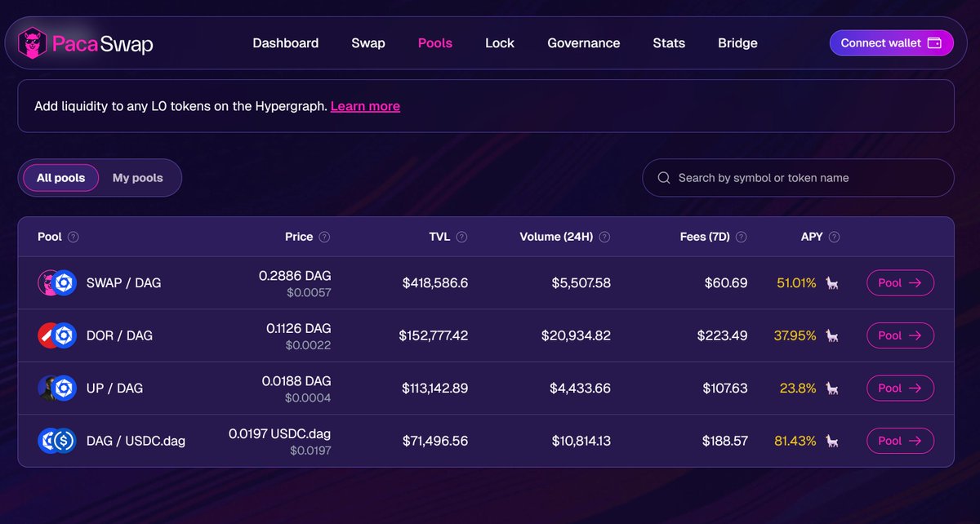
Task: Click the 23.8% APY value
Action: pyautogui.click(x=798, y=388)
